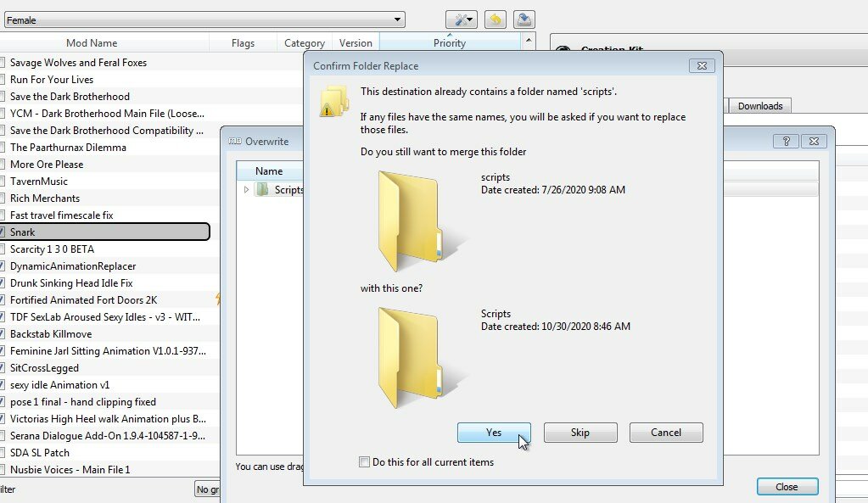Enable 'Do this for all current items'

pyautogui.click(x=364, y=462)
